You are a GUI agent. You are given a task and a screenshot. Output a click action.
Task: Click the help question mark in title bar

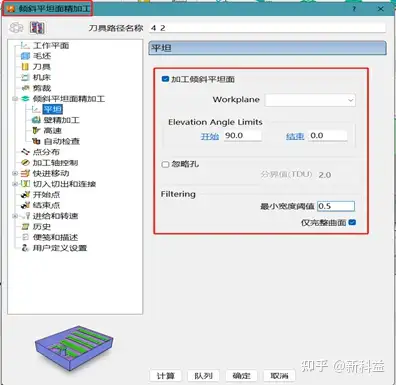pos(354,9)
